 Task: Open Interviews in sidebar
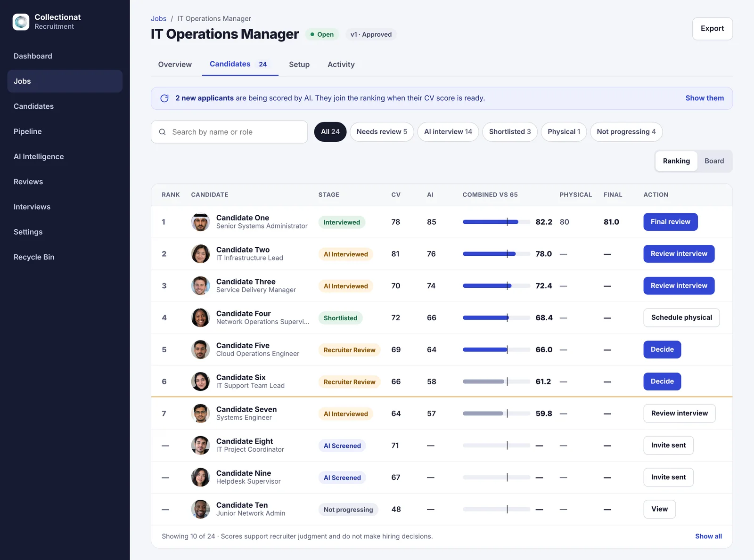click(x=65, y=207)
